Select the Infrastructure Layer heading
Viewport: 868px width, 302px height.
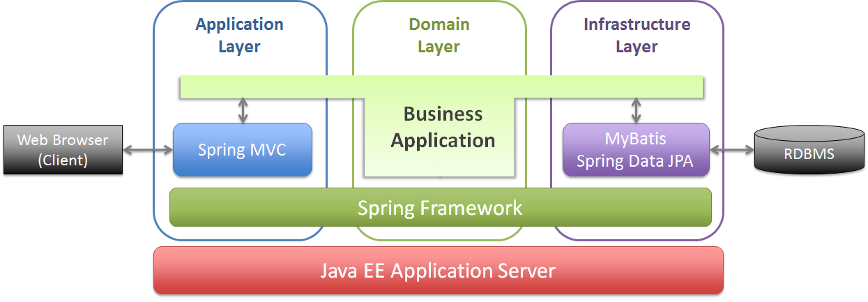(x=637, y=36)
